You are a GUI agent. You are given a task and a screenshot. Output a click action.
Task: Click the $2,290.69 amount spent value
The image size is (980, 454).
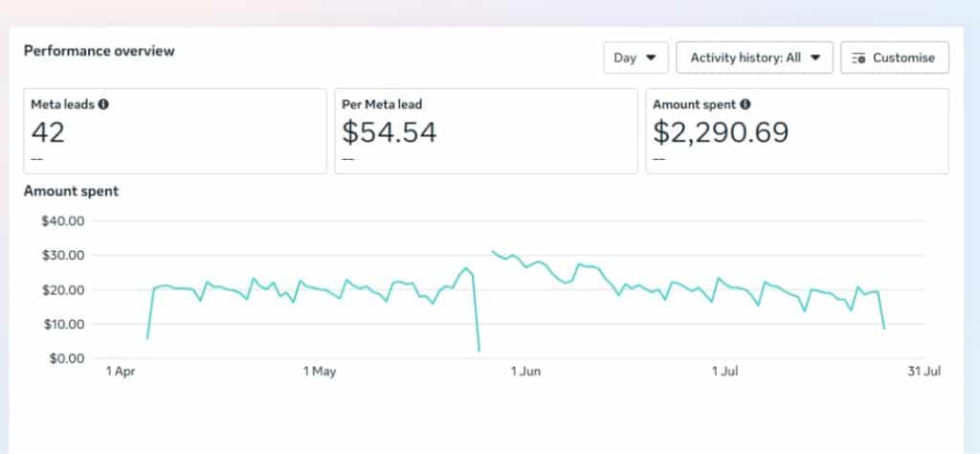pos(721,132)
